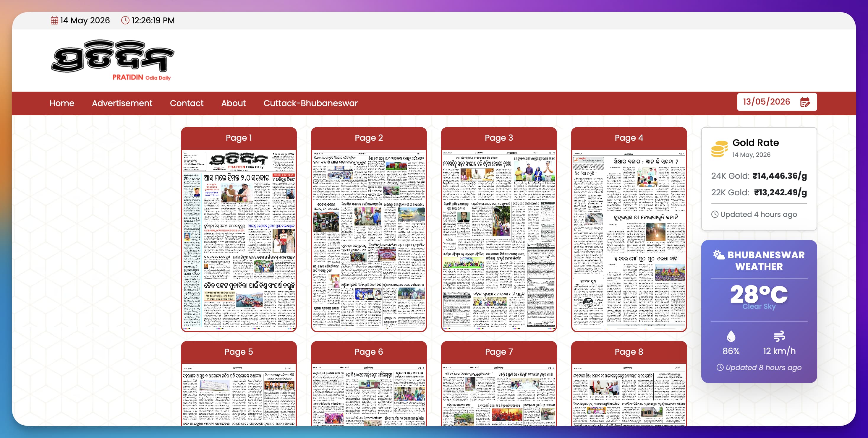Click the Page 8 header label

[x=629, y=352]
